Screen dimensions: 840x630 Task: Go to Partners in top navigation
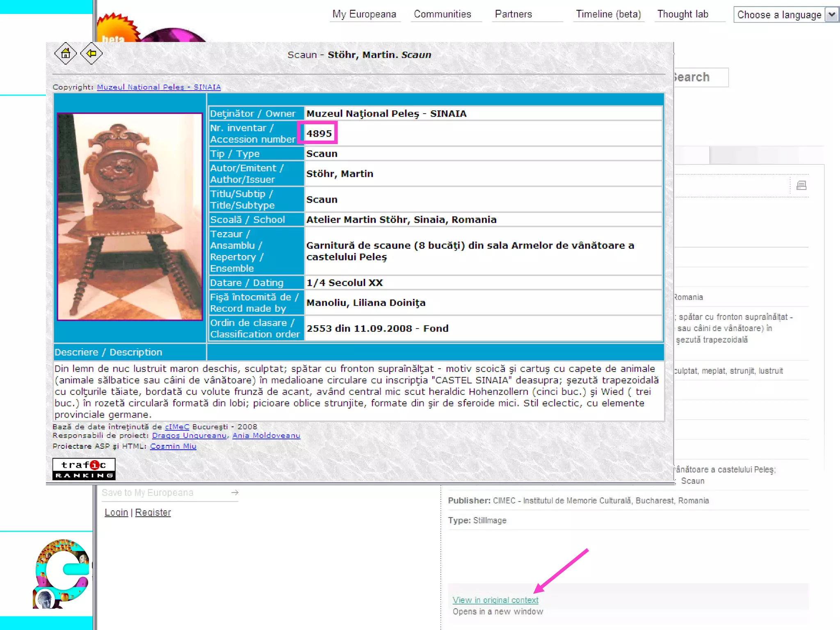(x=514, y=14)
